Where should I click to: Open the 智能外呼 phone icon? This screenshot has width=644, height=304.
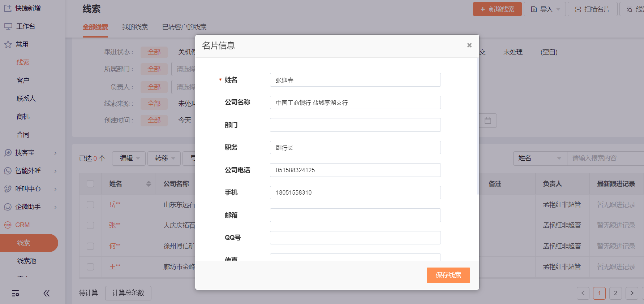[x=8, y=171]
